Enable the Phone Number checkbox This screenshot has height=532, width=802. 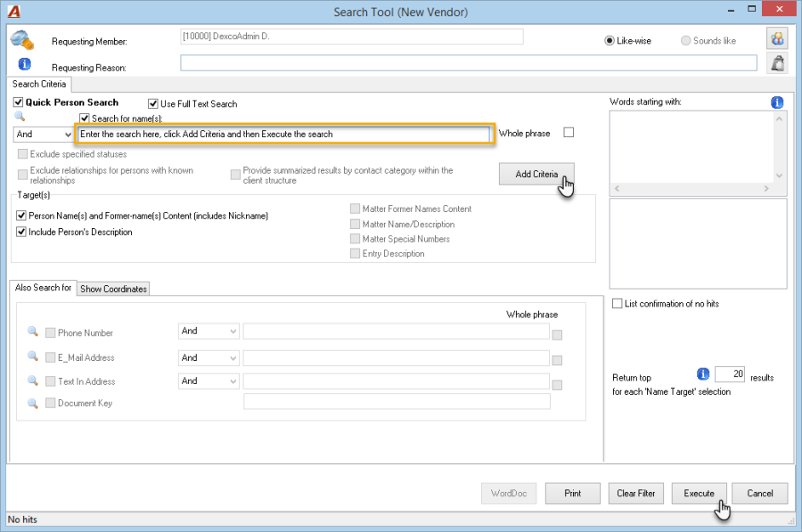[50, 332]
